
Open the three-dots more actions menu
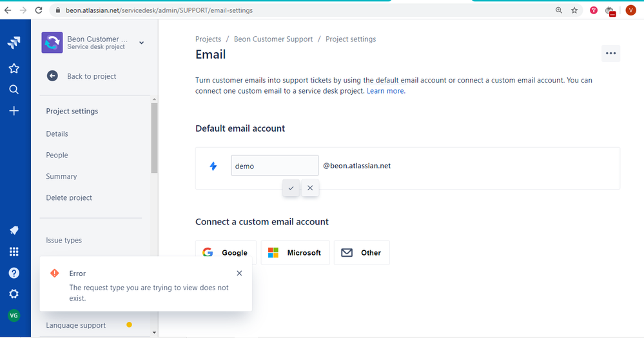pos(610,54)
